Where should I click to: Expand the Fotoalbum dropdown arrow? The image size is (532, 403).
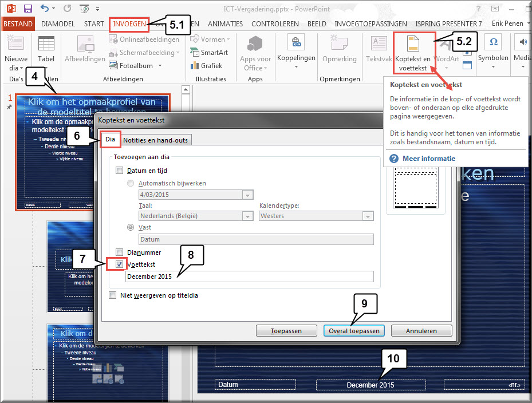click(x=160, y=65)
